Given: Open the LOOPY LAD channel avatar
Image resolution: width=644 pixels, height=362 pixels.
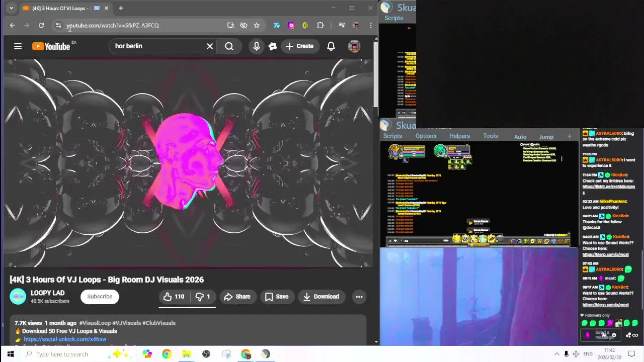Looking at the screenshot, I should click(18, 297).
